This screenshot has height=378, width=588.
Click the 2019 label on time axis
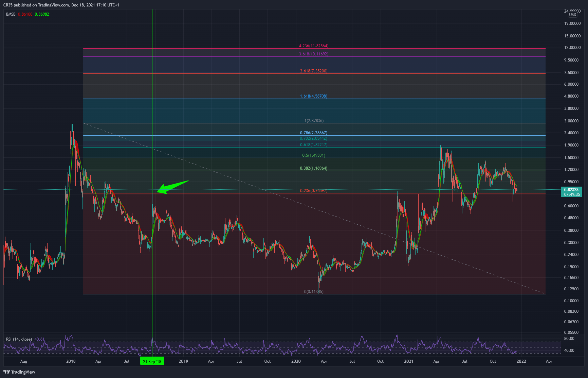pos(183,361)
